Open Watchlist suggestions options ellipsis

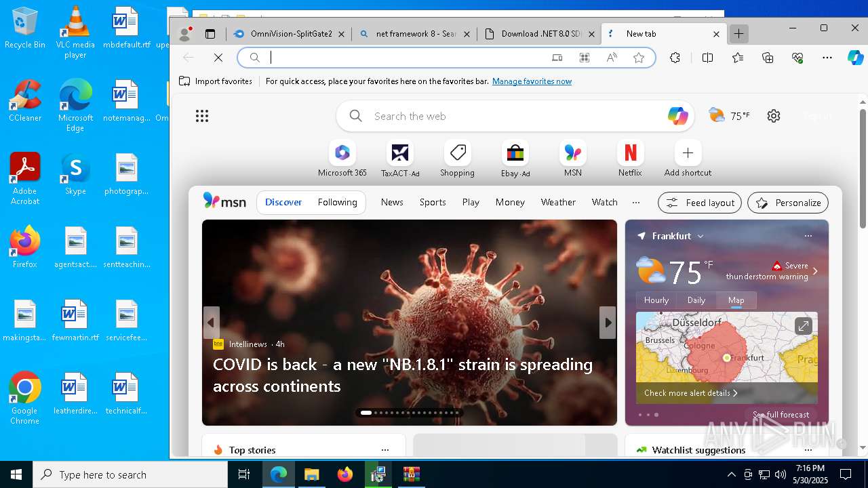pos(808,450)
